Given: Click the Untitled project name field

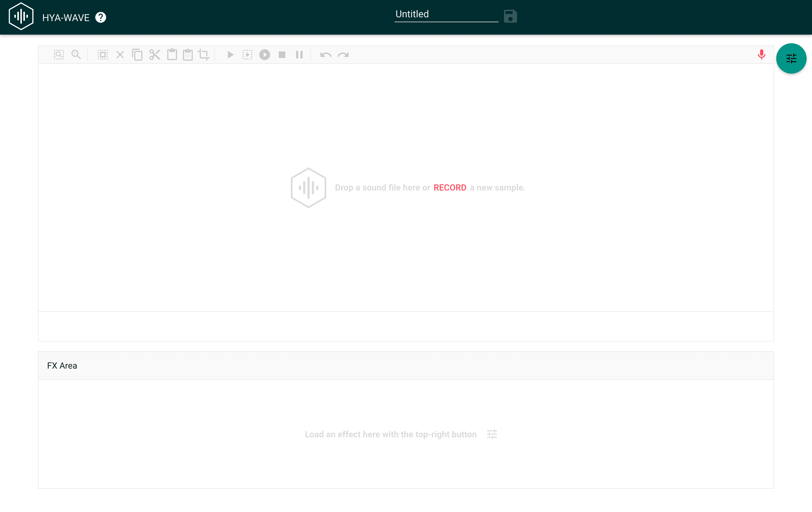Looking at the screenshot, I should tap(446, 14).
